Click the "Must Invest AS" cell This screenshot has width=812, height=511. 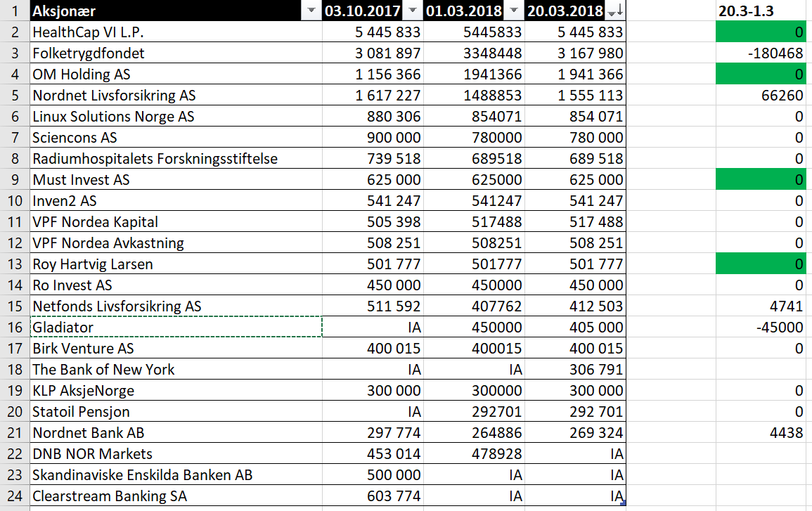coord(176,180)
